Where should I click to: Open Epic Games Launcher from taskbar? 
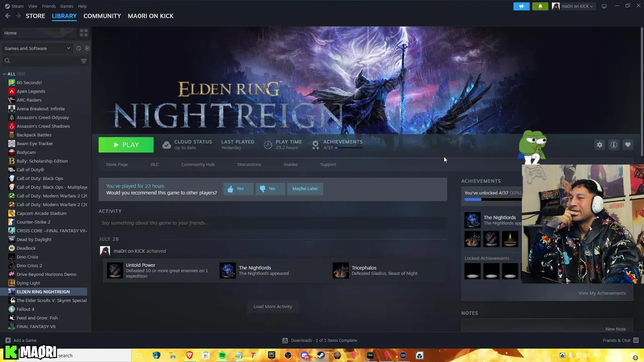272,355
